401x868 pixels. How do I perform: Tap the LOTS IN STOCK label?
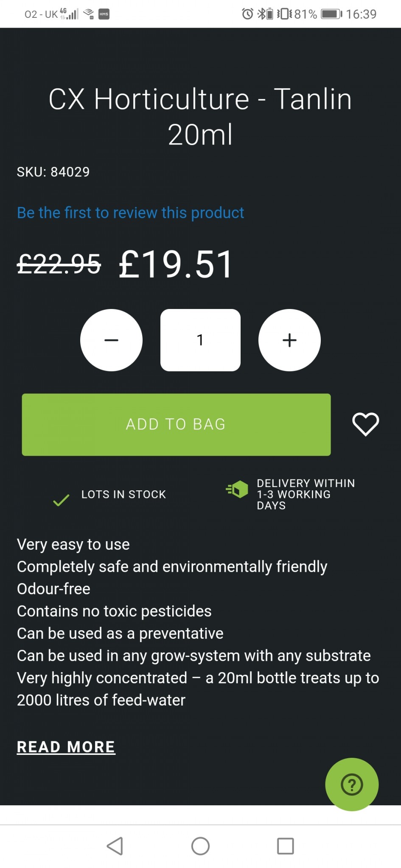coord(123,494)
